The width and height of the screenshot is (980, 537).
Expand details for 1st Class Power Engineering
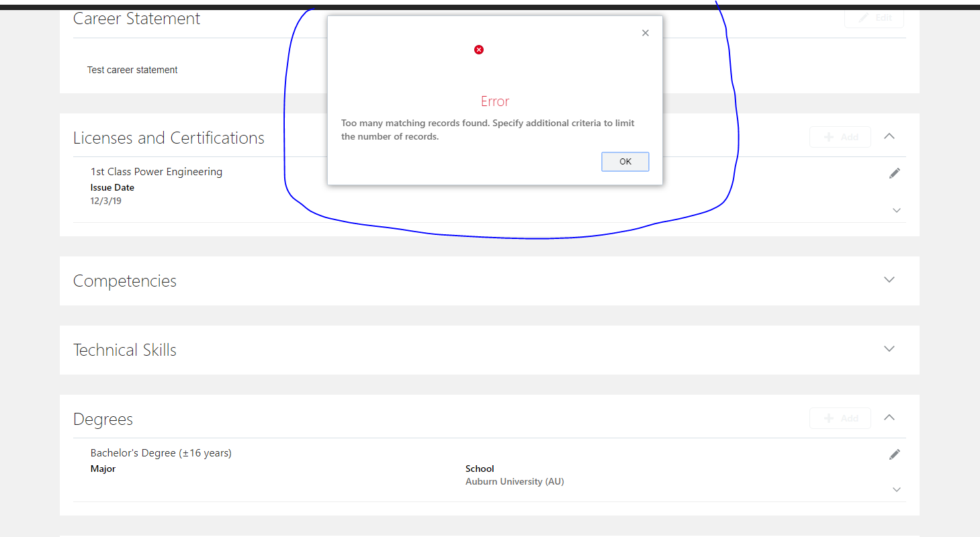click(x=897, y=210)
